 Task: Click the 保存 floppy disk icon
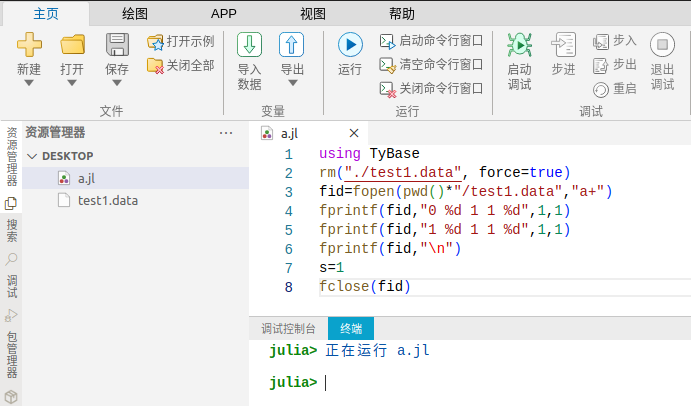(117, 45)
